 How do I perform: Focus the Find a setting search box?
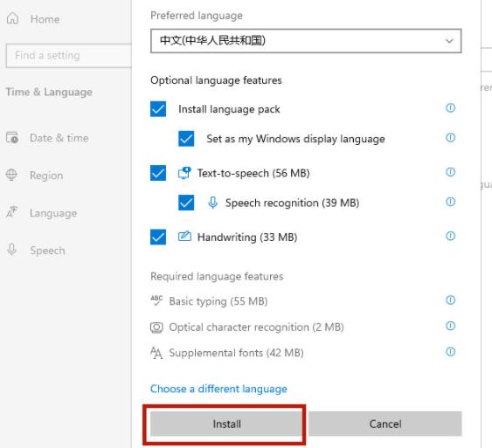click(x=68, y=56)
